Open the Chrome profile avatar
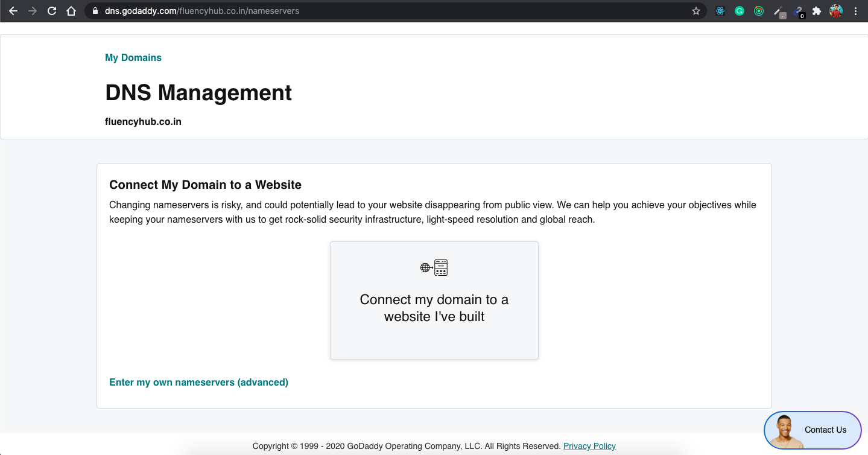This screenshot has height=455, width=868. coord(836,11)
